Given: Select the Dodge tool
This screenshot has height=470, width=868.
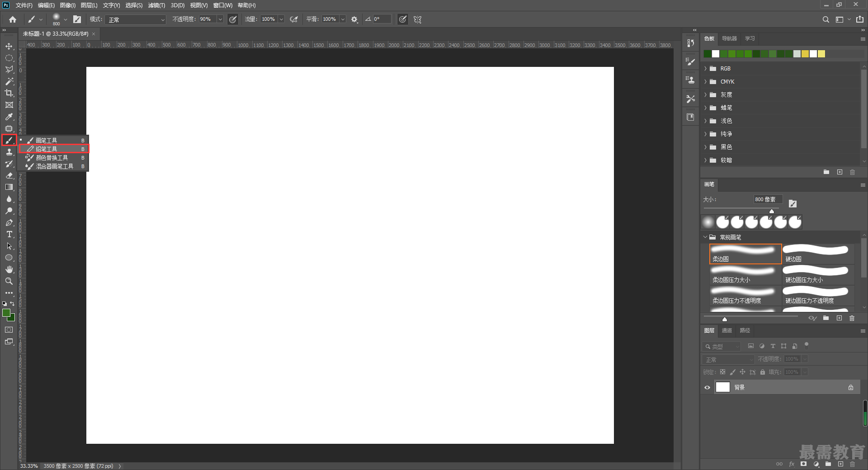Looking at the screenshot, I should [x=9, y=211].
